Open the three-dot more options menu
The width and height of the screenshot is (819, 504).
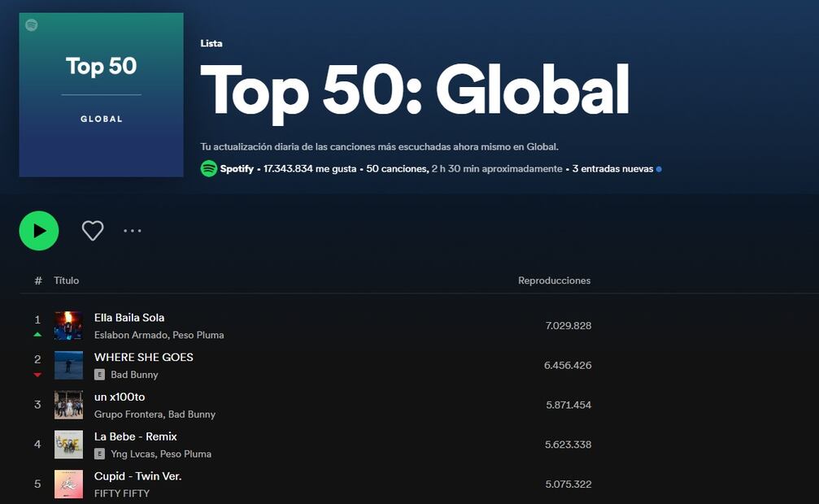132,231
